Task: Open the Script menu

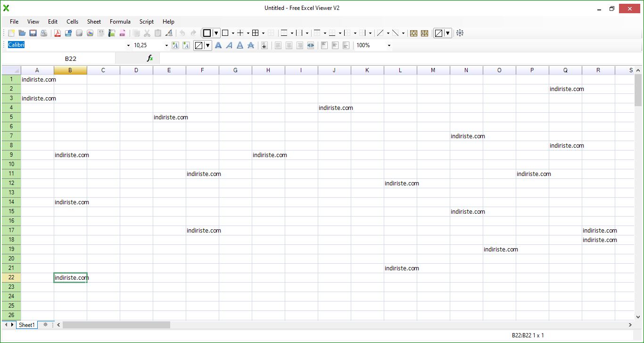Action: (x=147, y=21)
